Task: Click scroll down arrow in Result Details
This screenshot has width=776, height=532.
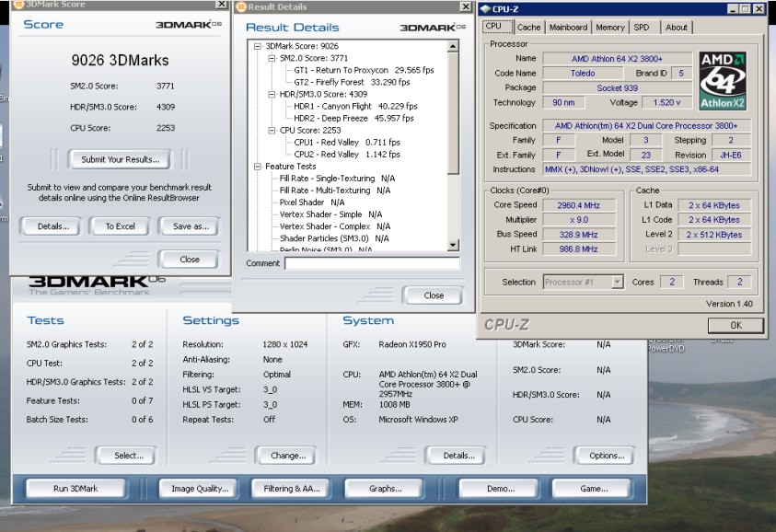Action: tap(453, 245)
